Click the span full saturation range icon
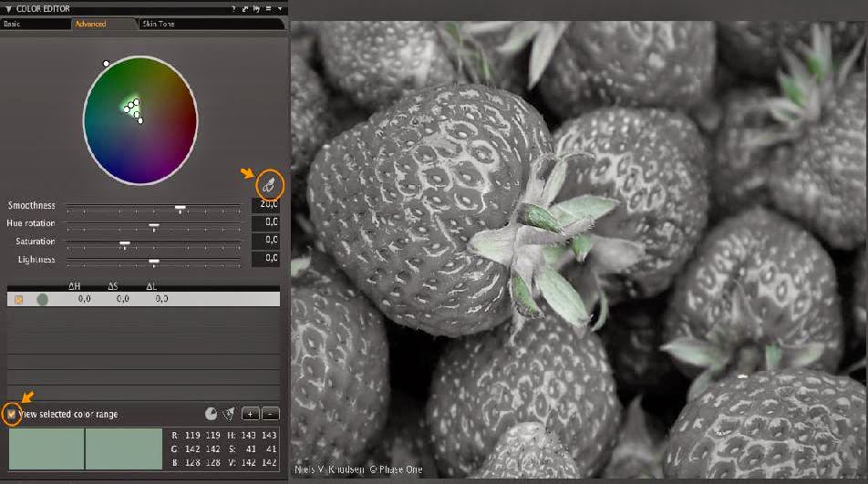Viewport: 868px width, 484px height. click(228, 414)
